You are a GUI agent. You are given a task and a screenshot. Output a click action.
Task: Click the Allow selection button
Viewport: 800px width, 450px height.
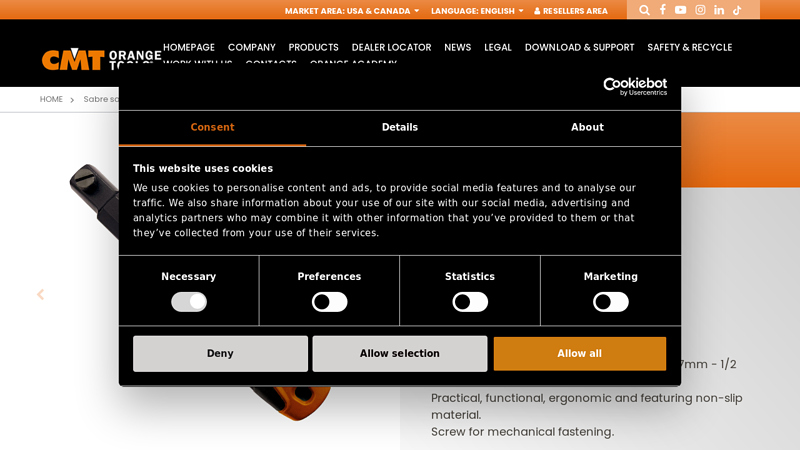point(400,354)
